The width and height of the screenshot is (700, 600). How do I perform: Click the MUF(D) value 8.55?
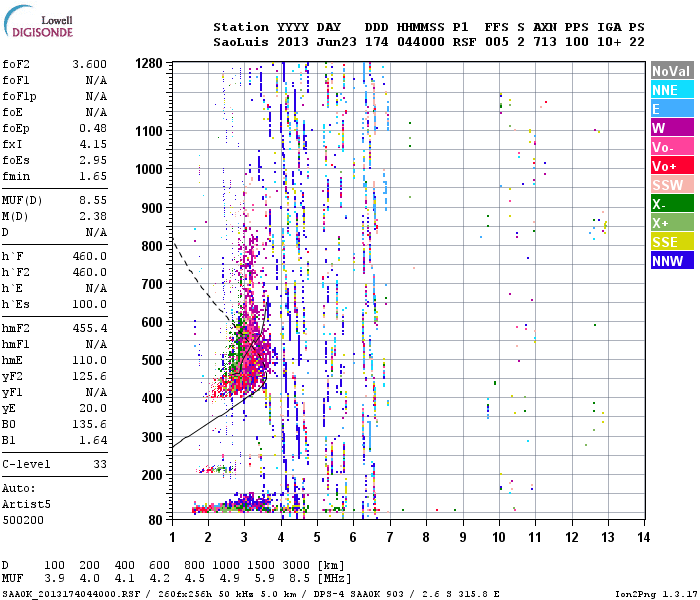click(93, 200)
